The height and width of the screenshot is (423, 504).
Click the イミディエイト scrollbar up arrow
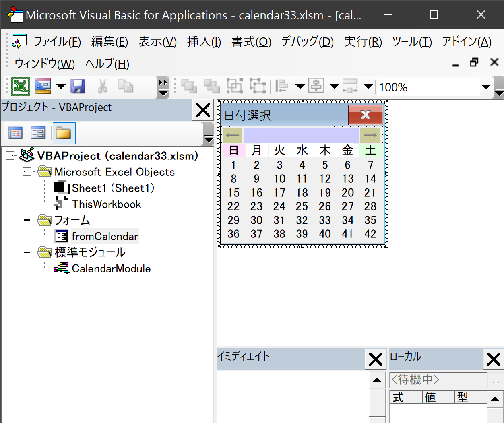coord(377,380)
